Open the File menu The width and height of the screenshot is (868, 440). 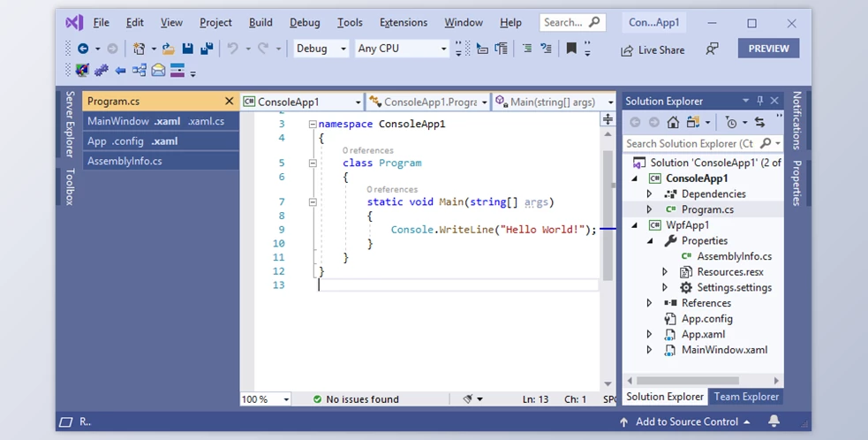point(101,23)
